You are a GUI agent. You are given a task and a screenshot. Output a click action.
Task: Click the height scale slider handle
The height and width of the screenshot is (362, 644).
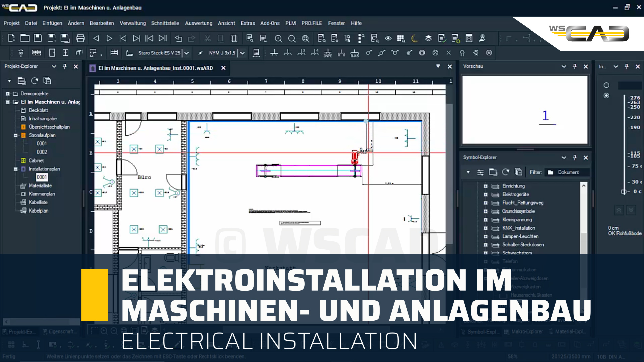[x=624, y=191]
